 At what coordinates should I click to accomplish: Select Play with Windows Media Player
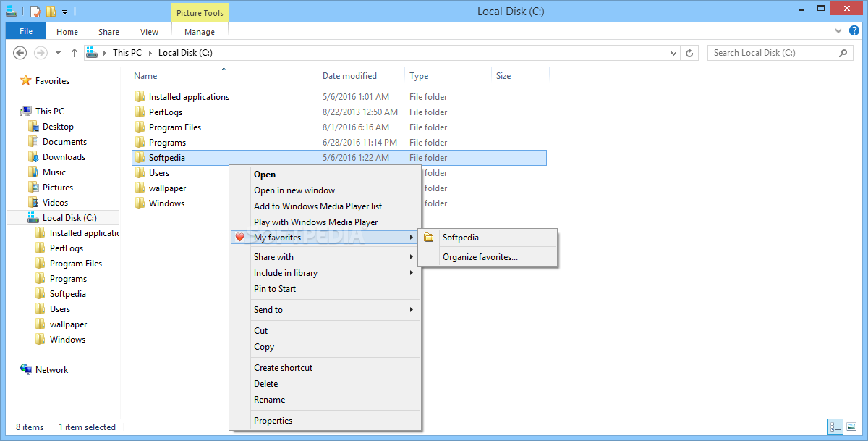point(325,222)
